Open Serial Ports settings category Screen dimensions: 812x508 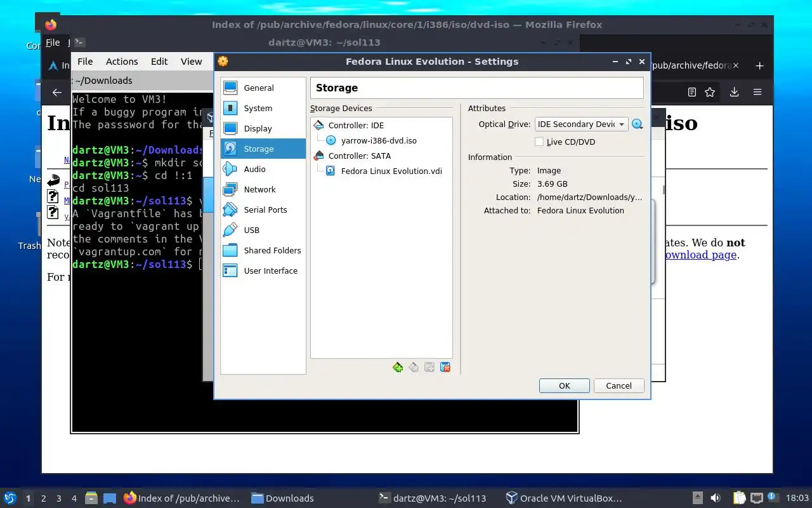click(263, 210)
